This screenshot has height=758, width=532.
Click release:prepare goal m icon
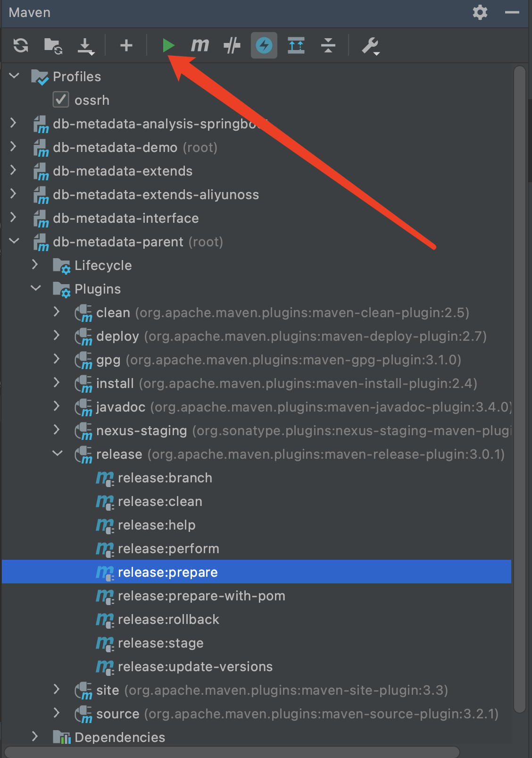(105, 573)
